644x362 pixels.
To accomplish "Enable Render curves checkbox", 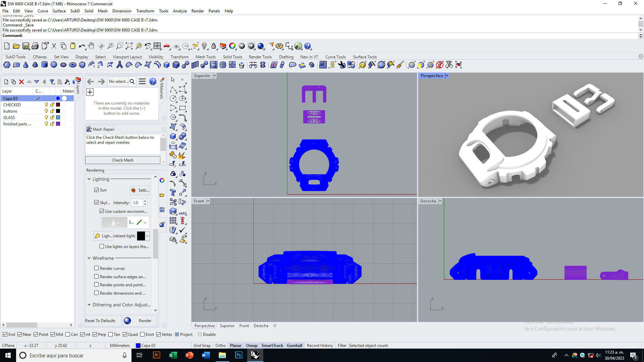I will pyautogui.click(x=96, y=268).
